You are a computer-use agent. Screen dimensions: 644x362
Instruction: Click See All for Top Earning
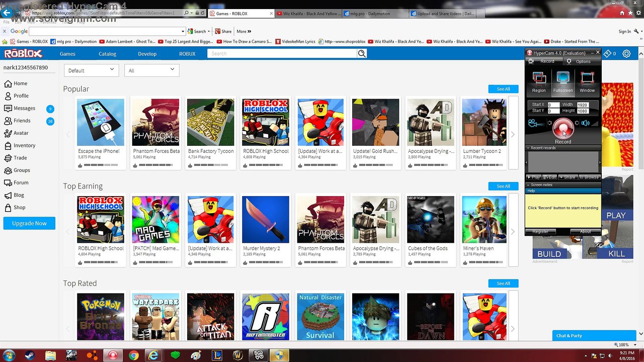(x=503, y=186)
